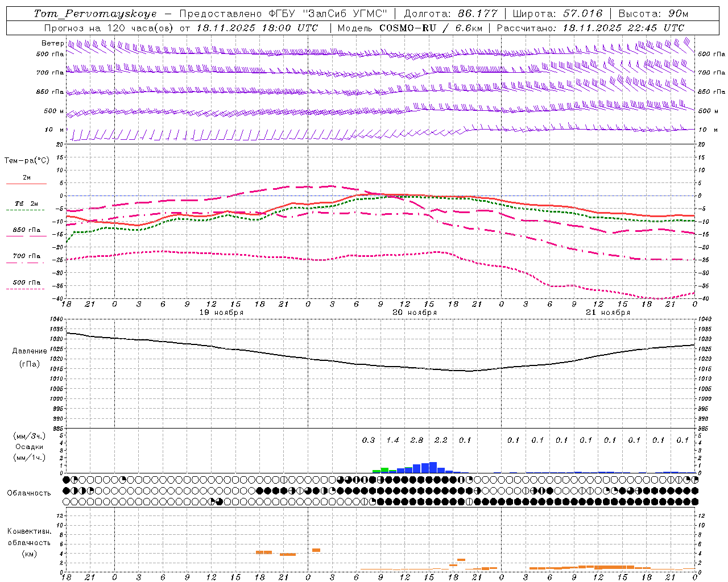The image size is (728, 582).
Task: Click the Давление panel label
Action: pyautogui.click(x=30, y=351)
